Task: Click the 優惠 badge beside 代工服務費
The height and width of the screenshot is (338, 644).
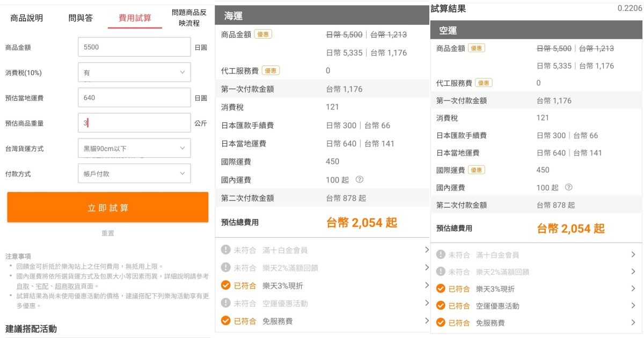Action: [x=270, y=70]
